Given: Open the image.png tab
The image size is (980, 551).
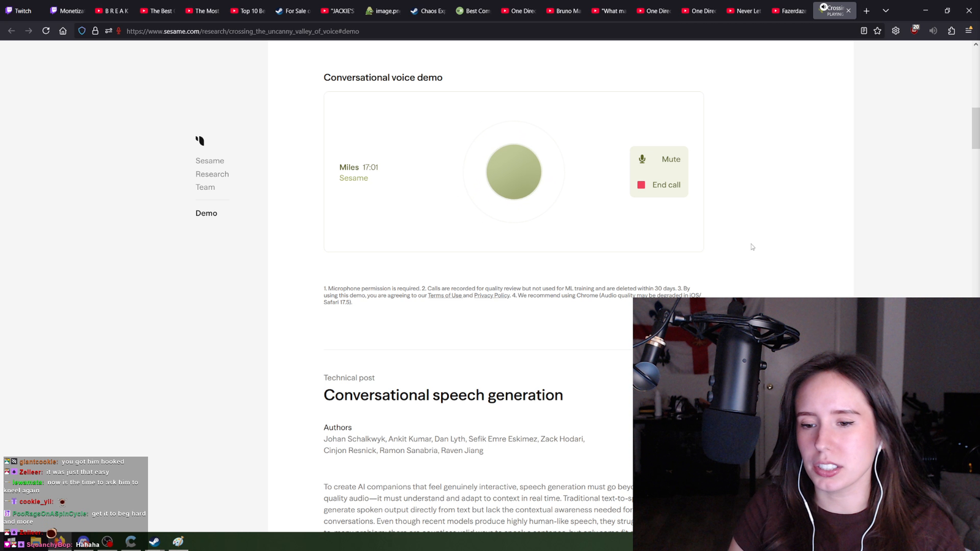Looking at the screenshot, I should [x=383, y=11].
